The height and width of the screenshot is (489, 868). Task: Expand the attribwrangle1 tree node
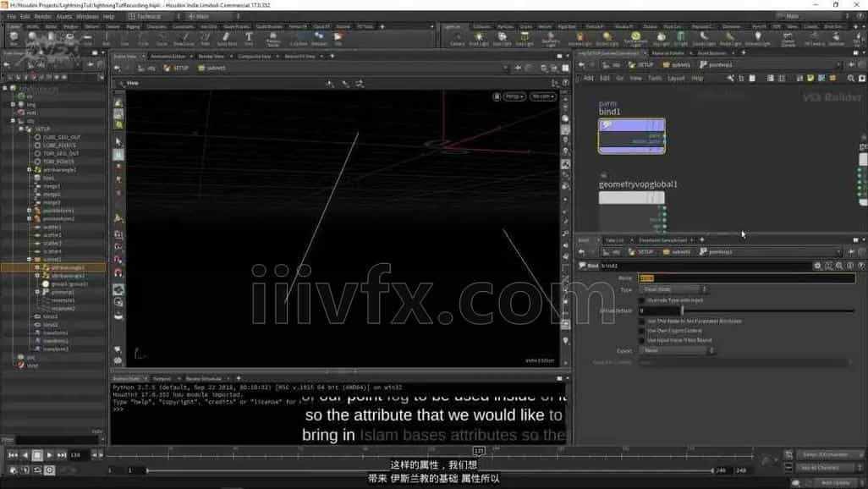(x=30, y=170)
